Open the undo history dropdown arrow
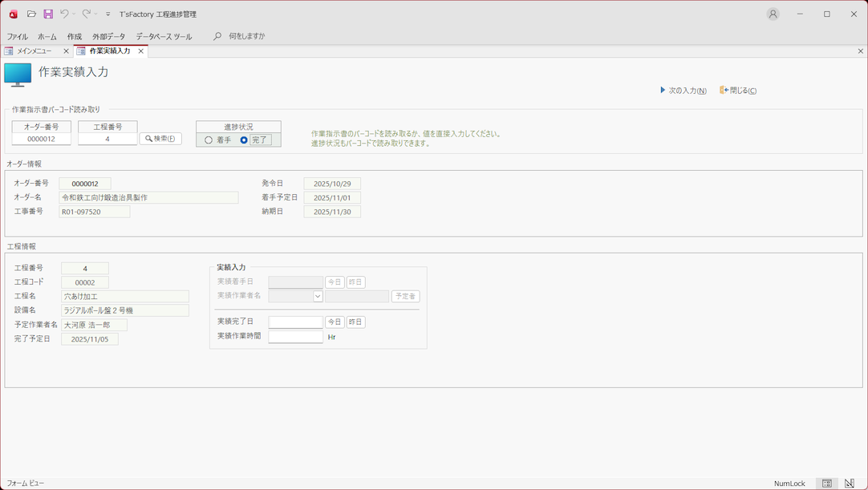The image size is (868, 490). 74,14
